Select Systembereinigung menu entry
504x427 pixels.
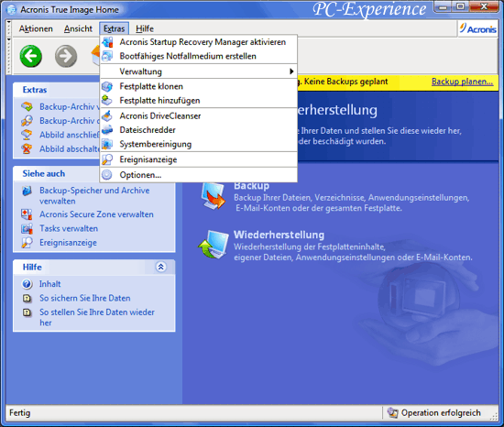coord(198,144)
